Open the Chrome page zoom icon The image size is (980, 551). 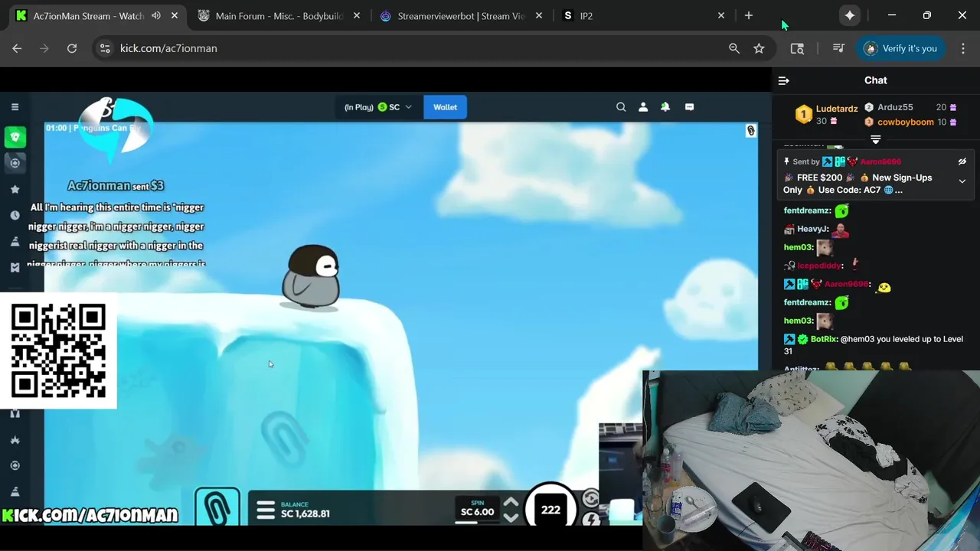click(734, 48)
